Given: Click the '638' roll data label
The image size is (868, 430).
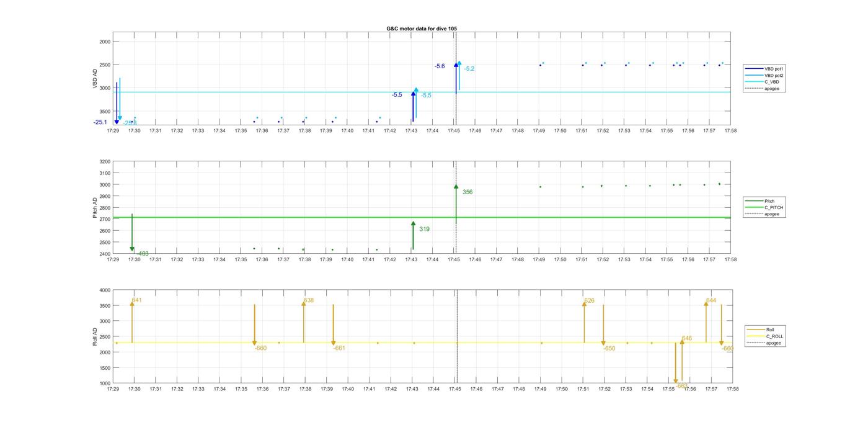Looking at the screenshot, I should pos(308,300).
